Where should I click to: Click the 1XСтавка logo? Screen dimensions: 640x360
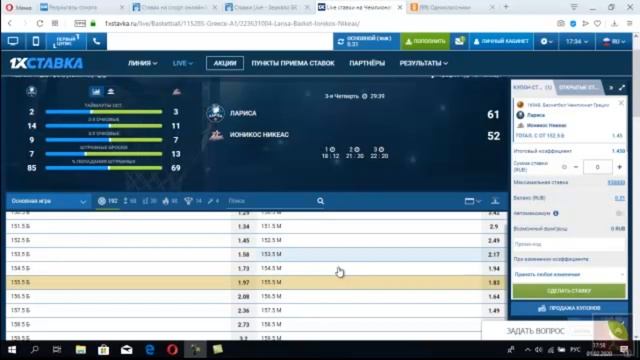coord(46,63)
